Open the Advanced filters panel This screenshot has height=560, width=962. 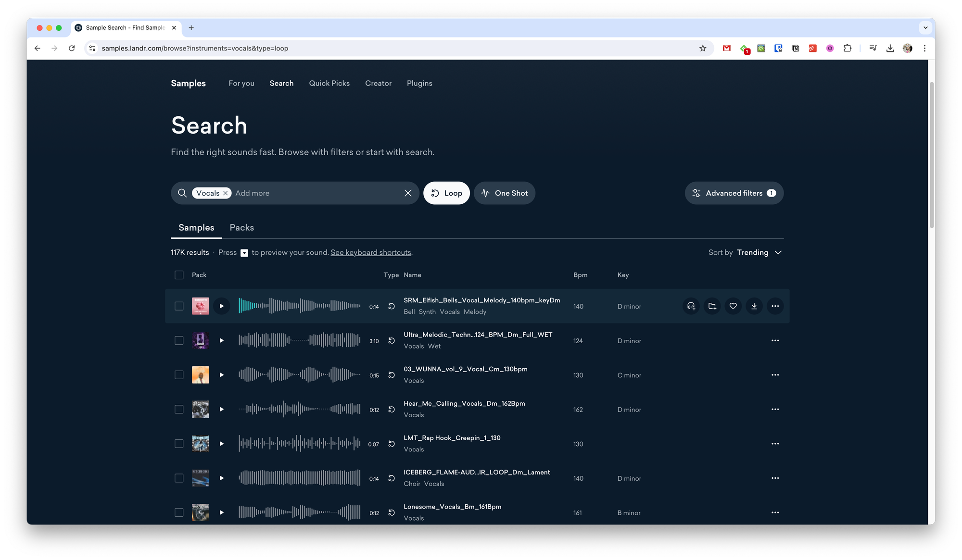(x=734, y=193)
